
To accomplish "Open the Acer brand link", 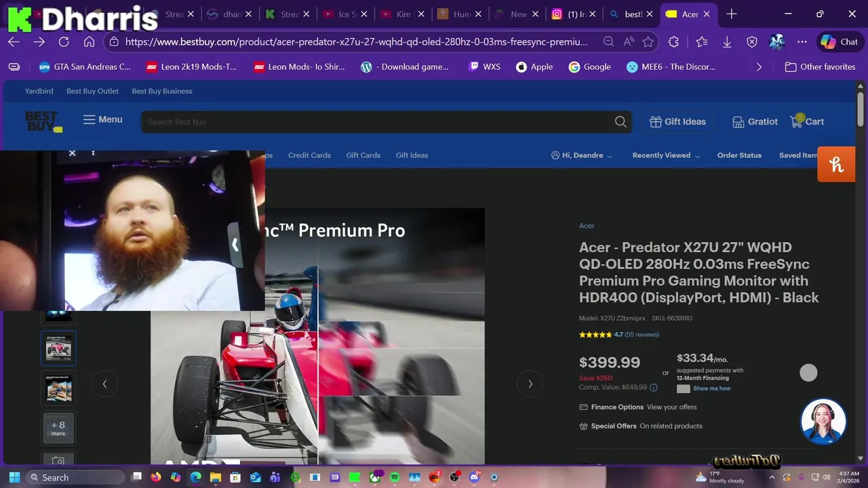I will [x=587, y=226].
